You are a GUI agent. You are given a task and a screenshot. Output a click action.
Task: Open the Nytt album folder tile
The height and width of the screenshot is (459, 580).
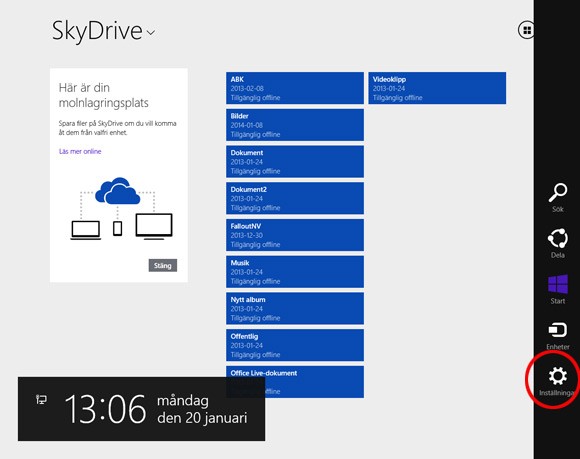click(295, 308)
